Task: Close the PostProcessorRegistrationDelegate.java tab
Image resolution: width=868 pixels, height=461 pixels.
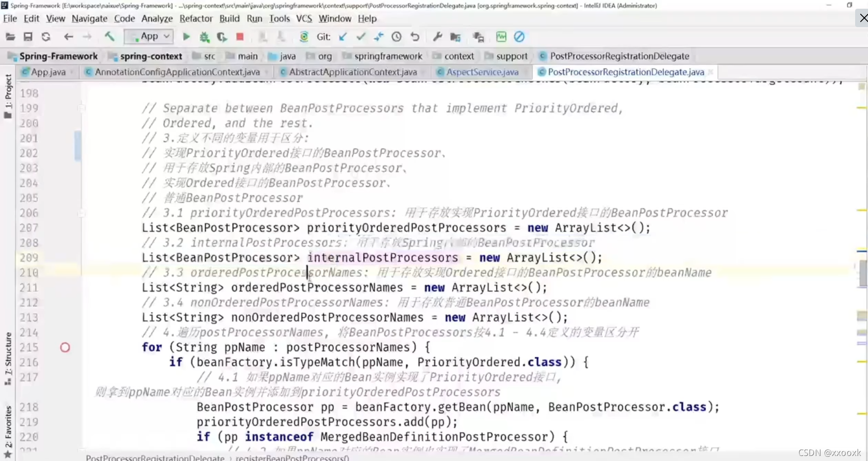Action: (711, 72)
